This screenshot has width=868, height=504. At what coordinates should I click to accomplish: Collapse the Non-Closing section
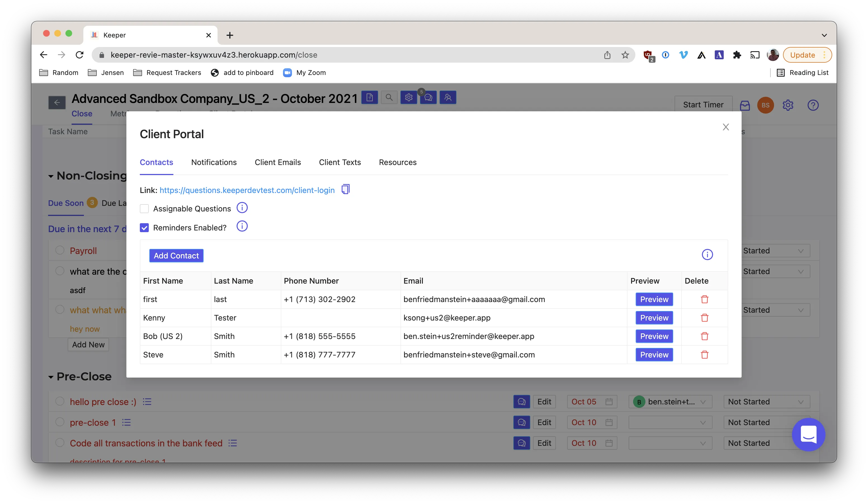(51, 176)
